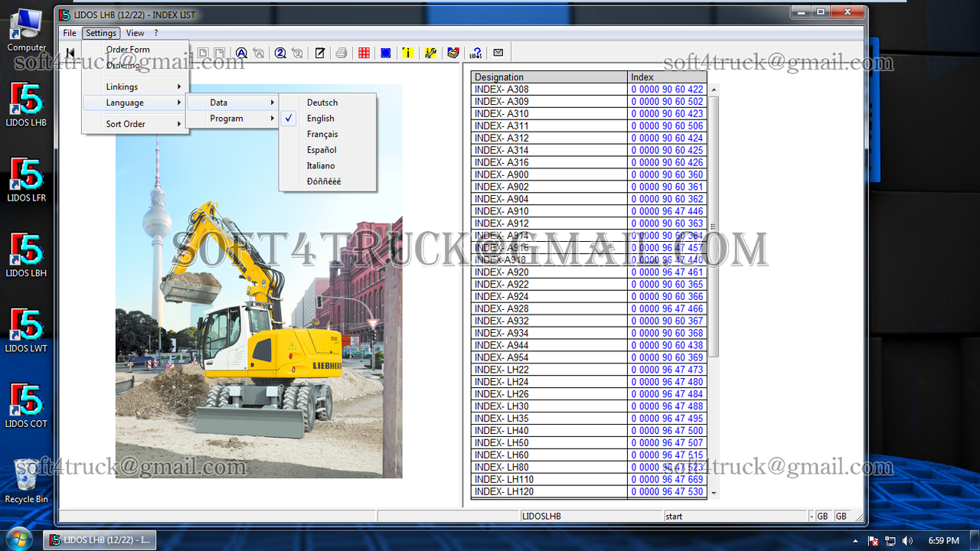Close the Settings menu via menu bar

pyautogui.click(x=101, y=33)
